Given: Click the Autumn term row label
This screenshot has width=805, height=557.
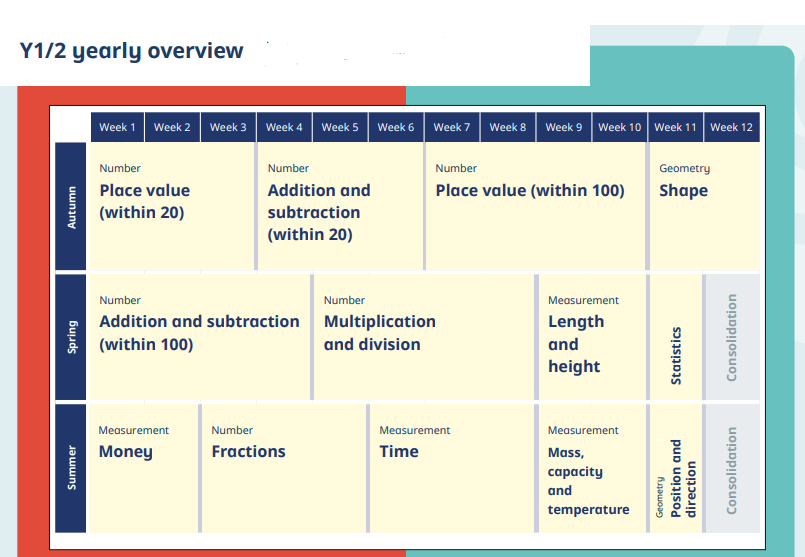Looking at the screenshot, I should click(71, 206).
